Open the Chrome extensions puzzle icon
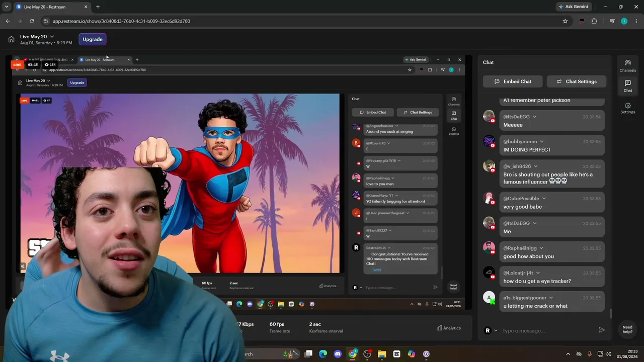 point(594,21)
